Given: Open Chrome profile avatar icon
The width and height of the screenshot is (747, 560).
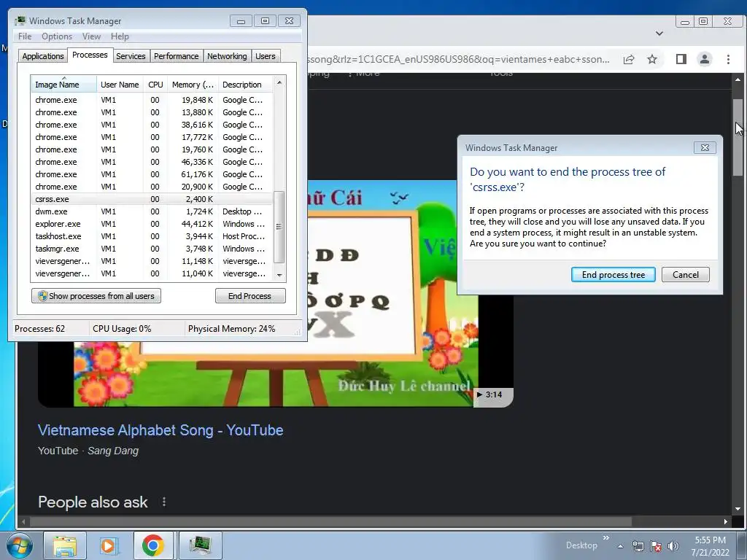Looking at the screenshot, I should click(704, 59).
